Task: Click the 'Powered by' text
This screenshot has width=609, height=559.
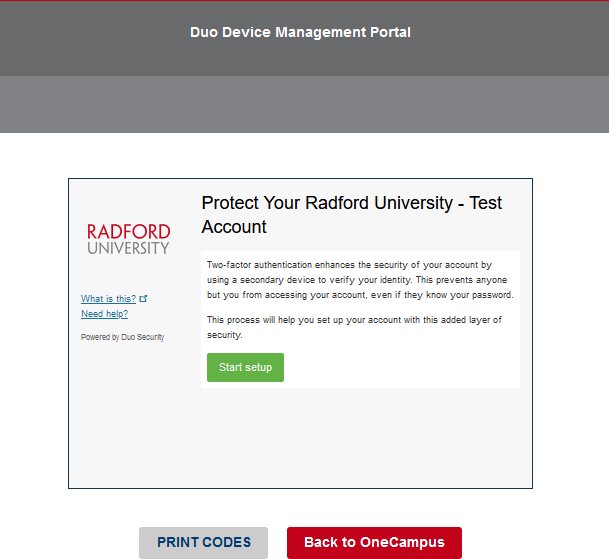Action: [x=100, y=337]
